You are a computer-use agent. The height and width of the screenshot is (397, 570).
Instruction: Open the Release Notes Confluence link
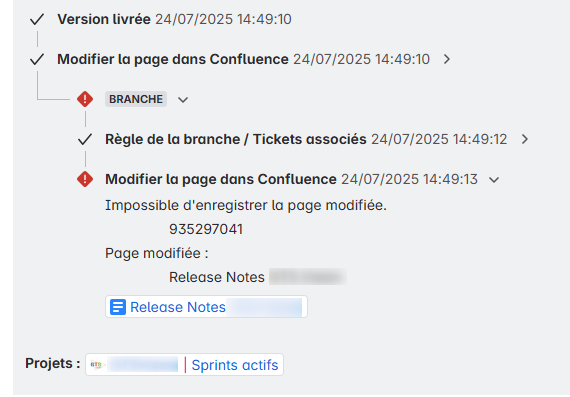click(206, 307)
